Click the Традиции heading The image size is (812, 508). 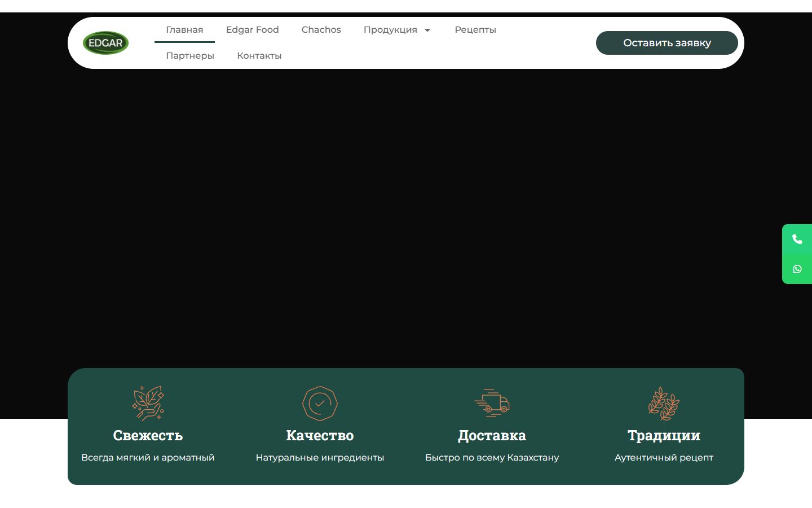click(x=664, y=436)
